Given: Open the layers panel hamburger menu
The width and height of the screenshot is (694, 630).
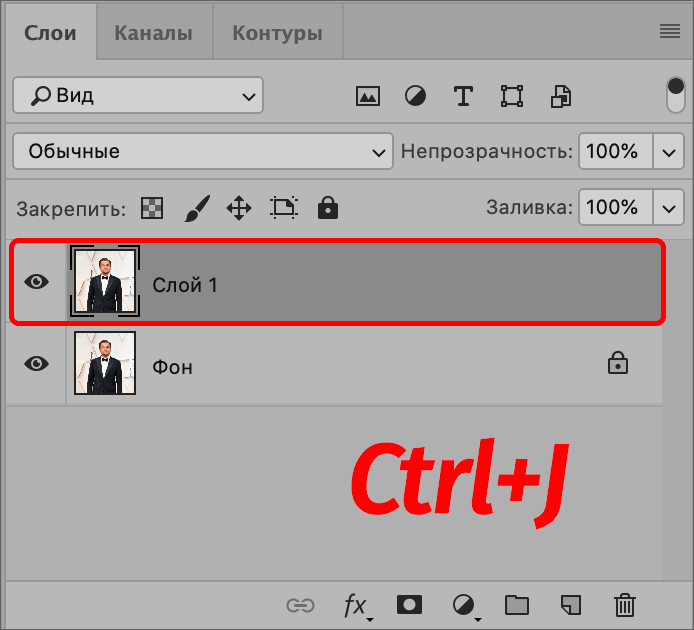Looking at the screenshot, I should coord(670,31).
